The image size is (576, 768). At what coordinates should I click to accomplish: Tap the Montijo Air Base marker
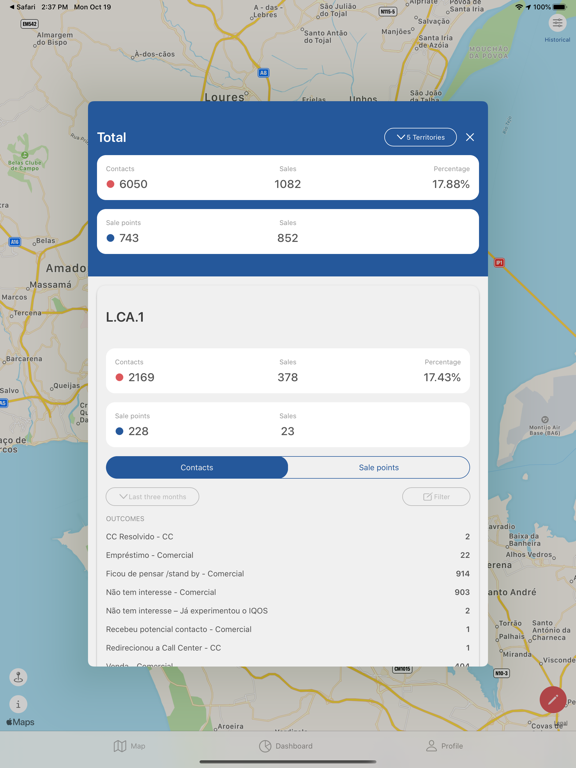click(x=545, y=420)
